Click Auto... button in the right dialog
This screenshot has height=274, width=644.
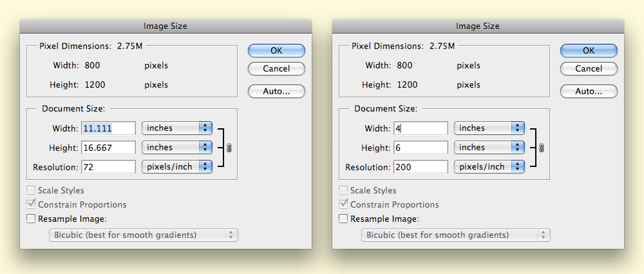tap(589, 91)
